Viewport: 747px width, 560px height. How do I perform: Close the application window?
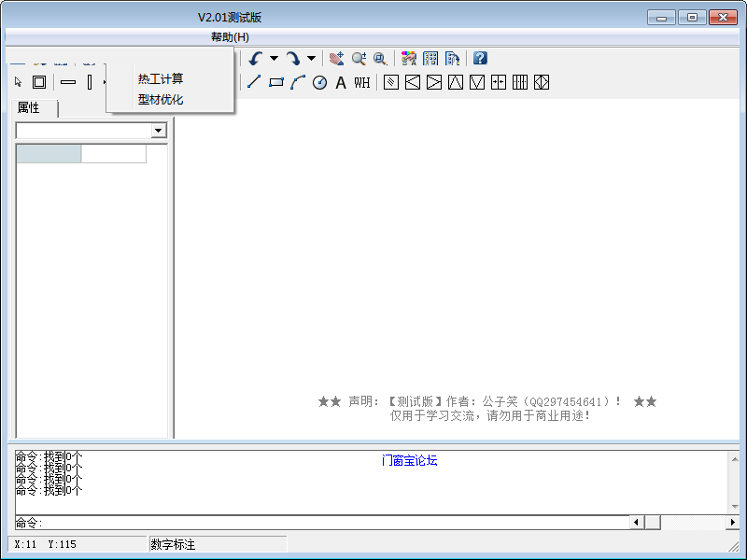click(x=723, y=18)
